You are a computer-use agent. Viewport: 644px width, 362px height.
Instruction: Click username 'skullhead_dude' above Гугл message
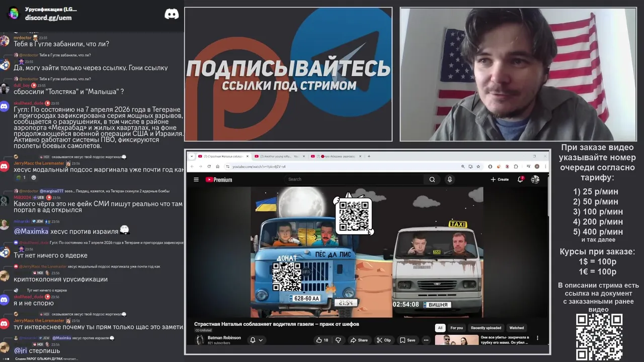[29, 103]
